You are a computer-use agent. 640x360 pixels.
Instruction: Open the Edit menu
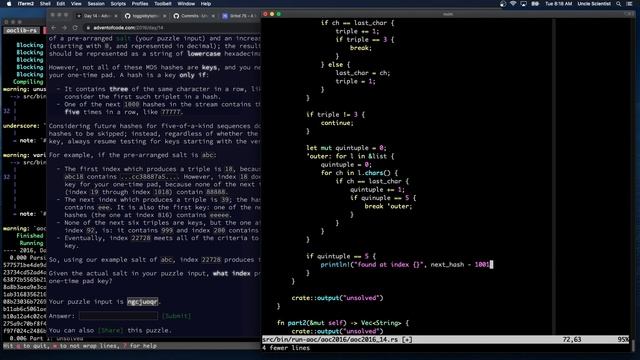61,4
